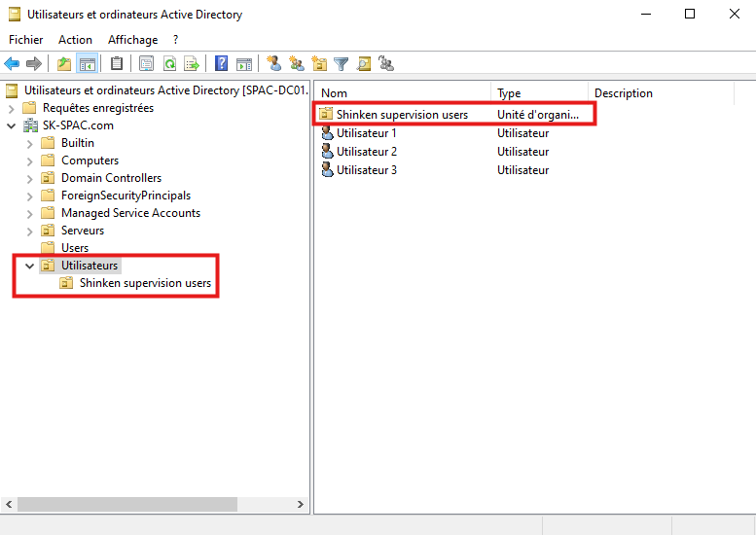Screen dimensions: 756x535
Task: Collapse the Utilisateurs organizational unit
Action: (29, 266)
